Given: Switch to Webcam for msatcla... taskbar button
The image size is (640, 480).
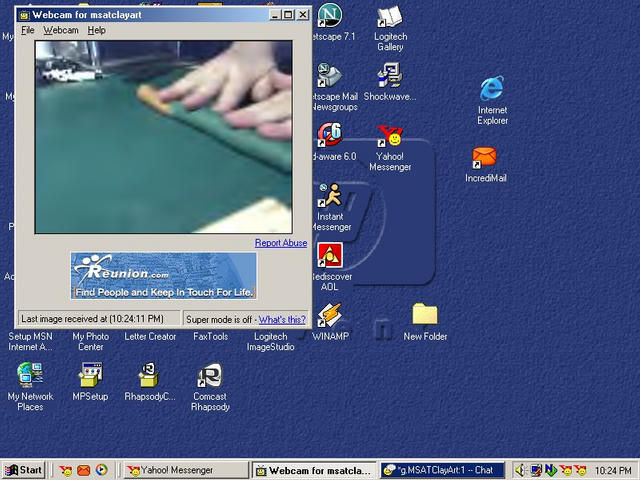Looking at the screenshot, I should tap(314, 470).
